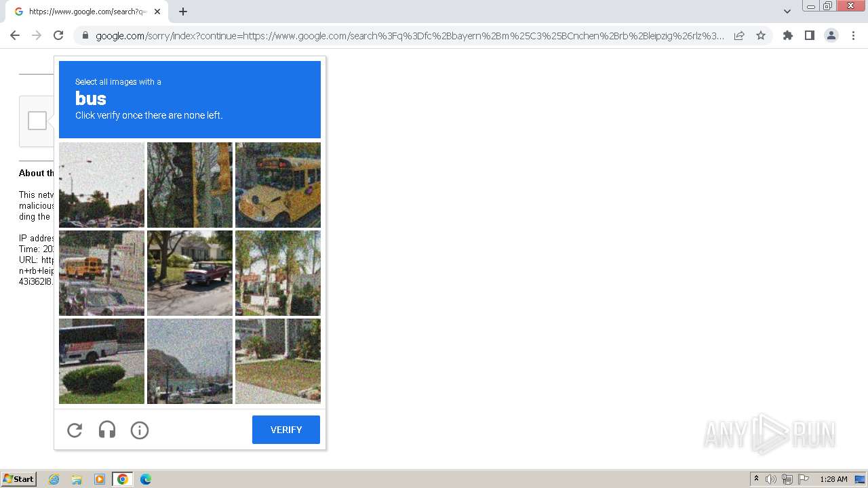This screenshot has height=488, width=868.
Task: Open the network tray icon
Action: [x=787, y=479]
